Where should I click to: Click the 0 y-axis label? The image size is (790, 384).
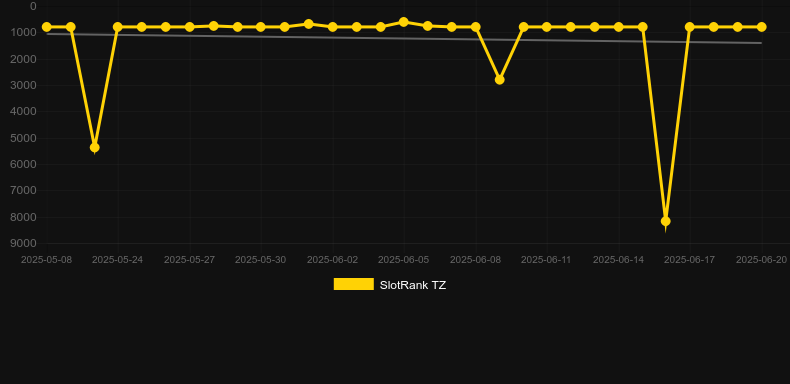(33, 6)
